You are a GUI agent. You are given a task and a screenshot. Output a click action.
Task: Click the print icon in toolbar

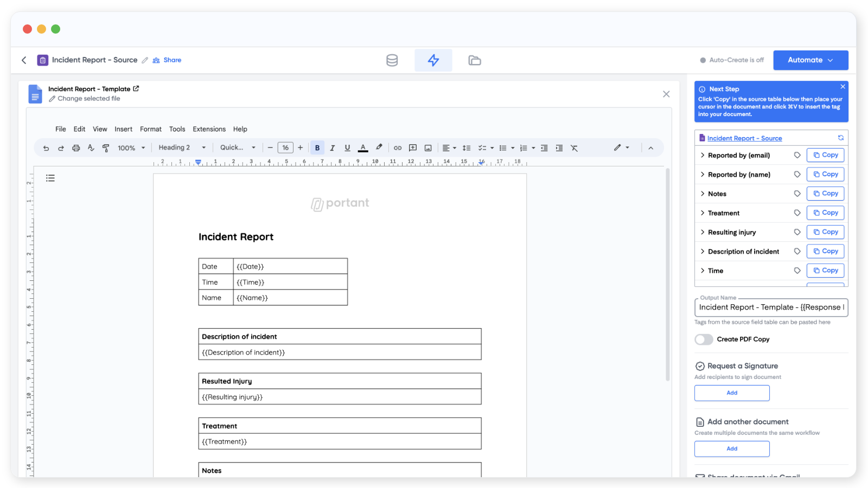coord(76,148)
